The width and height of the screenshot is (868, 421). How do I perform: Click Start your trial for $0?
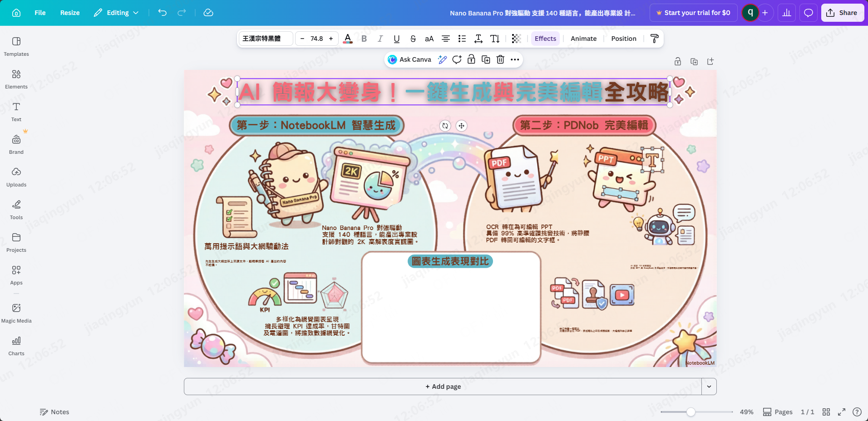[x=693, y=12]
